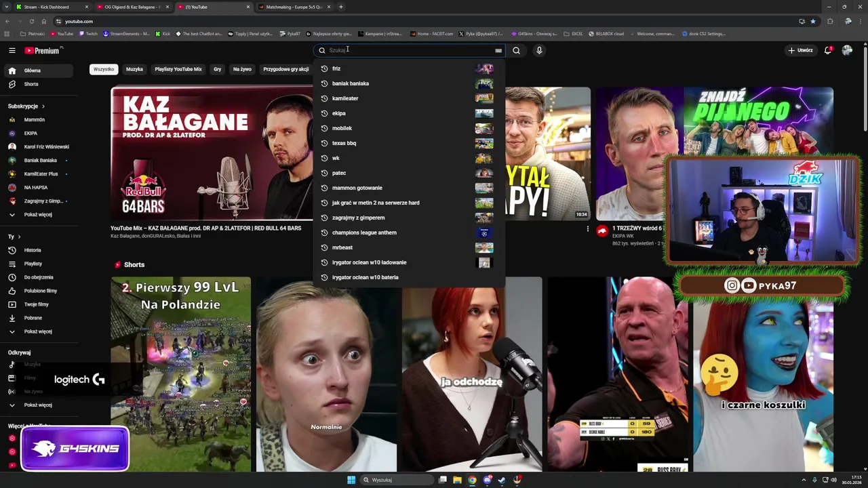Click the Chrome icon in the taskbar
Image resolution: width=868 pixels, height=488 pixels.
coord(473,480)
